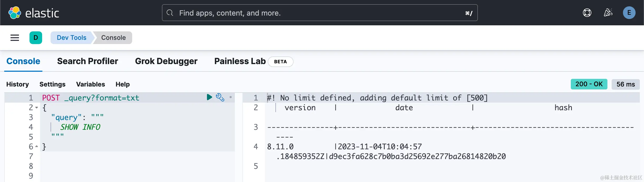The width and height of the screenshot is (644, 182).
Task: Open the Variables panel
Action: [91, 84]
